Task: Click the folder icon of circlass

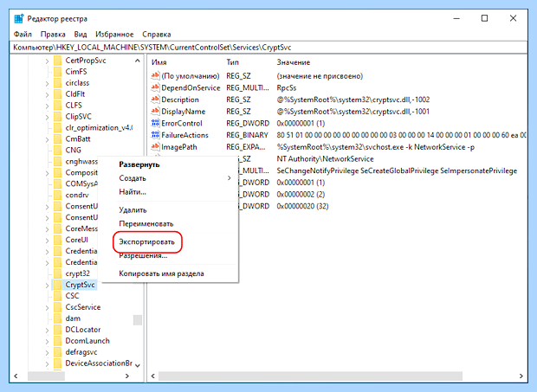Action: click(57, 83)
